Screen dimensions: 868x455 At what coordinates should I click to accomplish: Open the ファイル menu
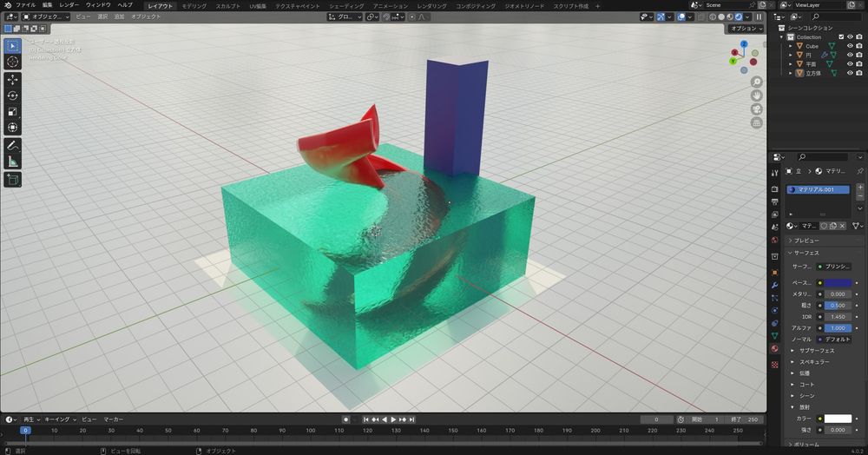[x=25, y=5]
